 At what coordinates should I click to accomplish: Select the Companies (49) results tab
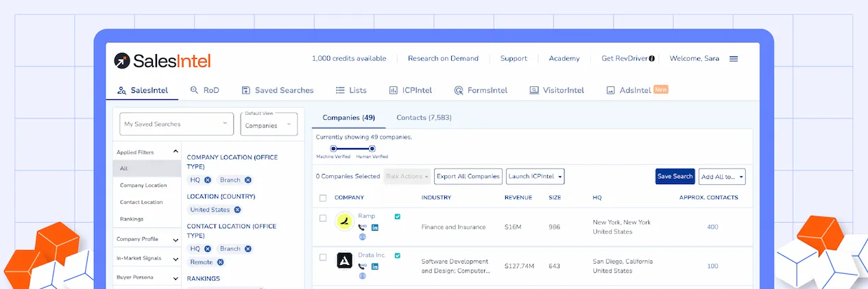[x=348, y=118]
